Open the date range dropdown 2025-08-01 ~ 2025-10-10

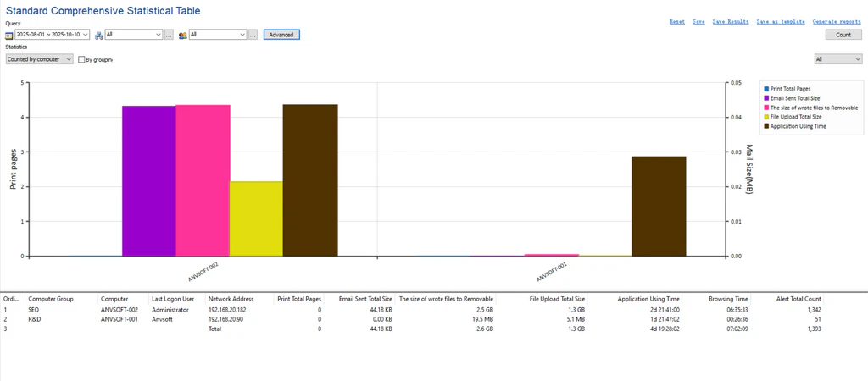52,35
